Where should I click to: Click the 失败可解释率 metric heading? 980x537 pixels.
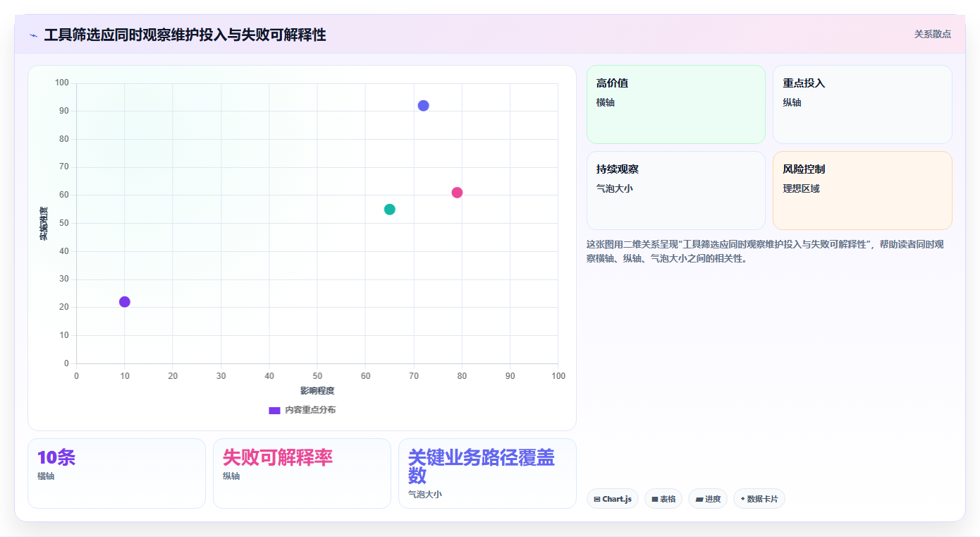point(278,457)
